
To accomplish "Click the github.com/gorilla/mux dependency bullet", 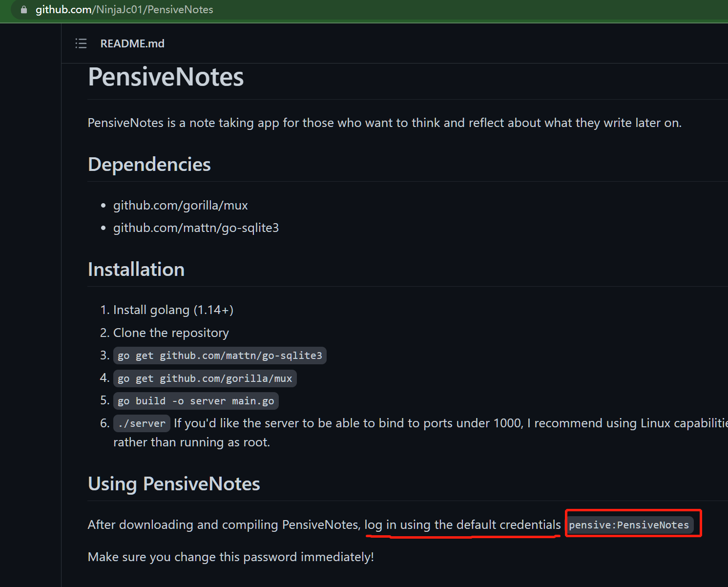I will pos(180,206).
